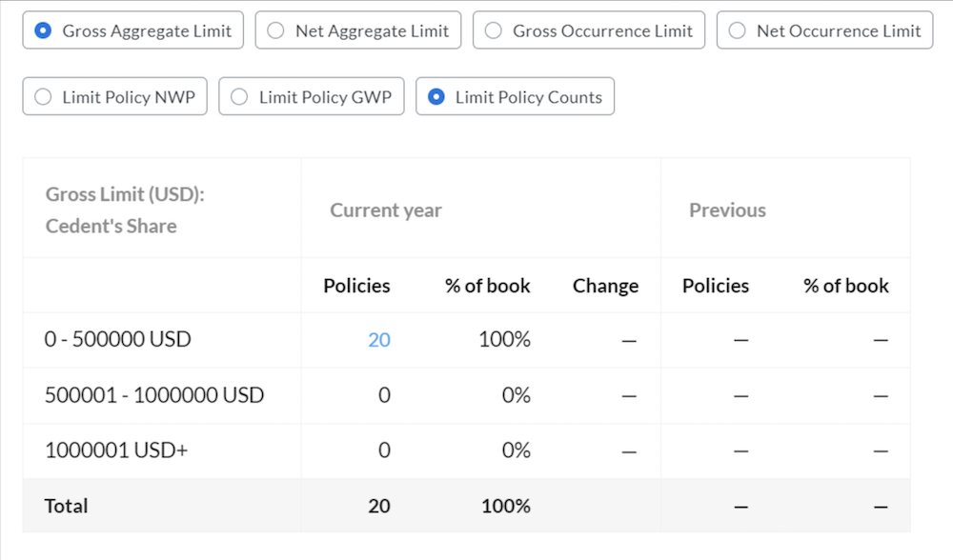953x560 pixels.
Task: Open the 20 policies link
Action: [x=378, y=339]
